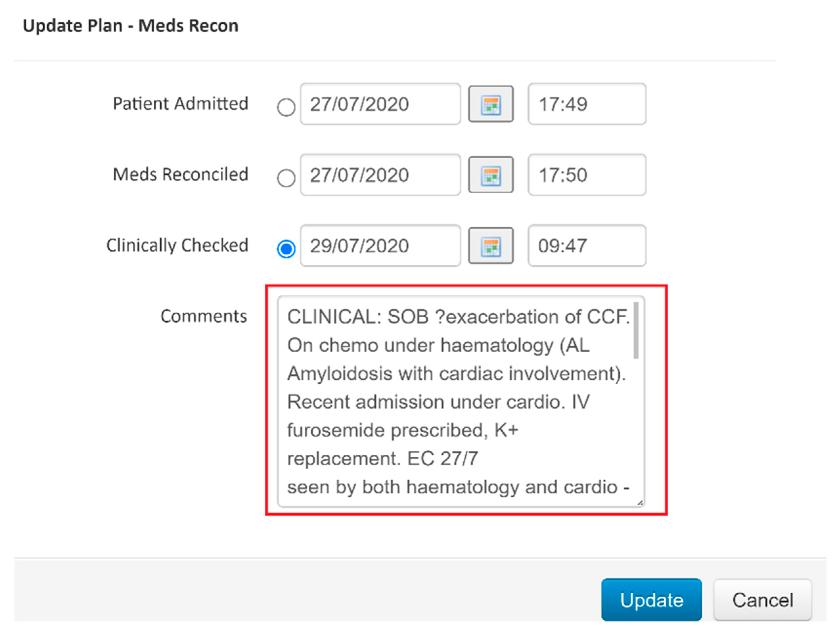Screen dimensions: 840x638
Task: Click the Meds Reconciled time field showing 17:50
Action: click(x=586, y=175)
